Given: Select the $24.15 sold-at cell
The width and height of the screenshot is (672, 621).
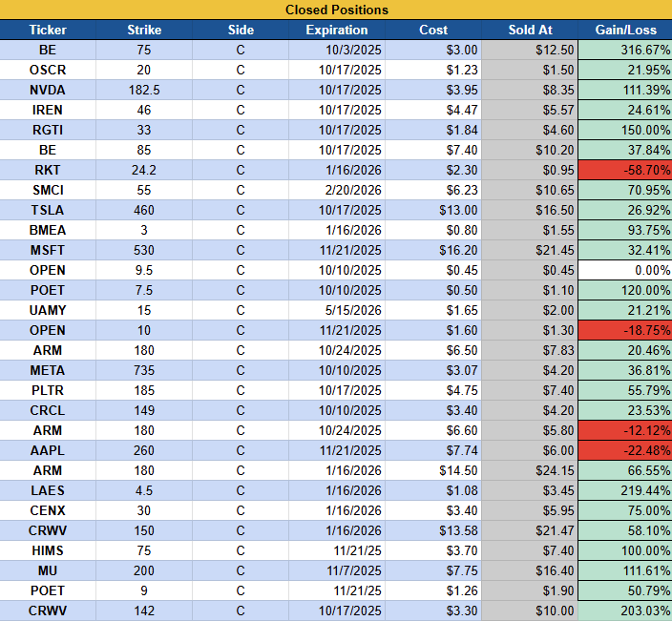Looking at the screenshot, I should [x=530, y=470].
